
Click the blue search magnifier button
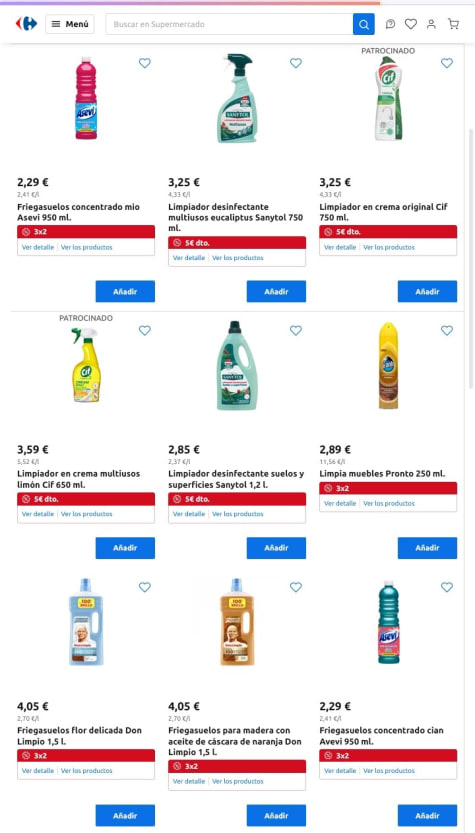[363, 24]
